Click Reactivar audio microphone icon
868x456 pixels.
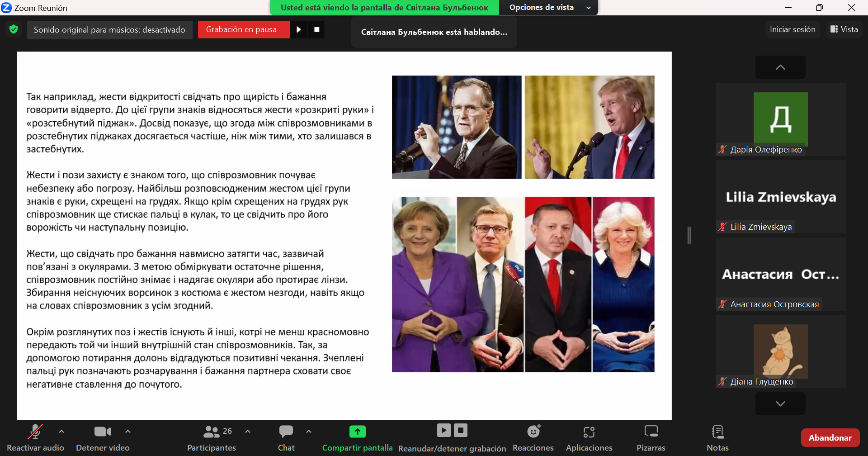tap(35, 432)
